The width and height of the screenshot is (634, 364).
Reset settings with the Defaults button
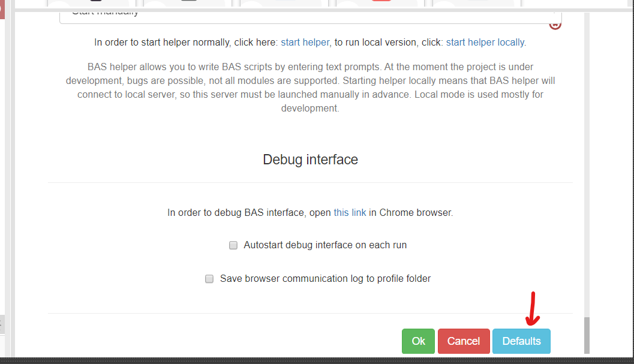pyautogui.click(x=521, y=341)
